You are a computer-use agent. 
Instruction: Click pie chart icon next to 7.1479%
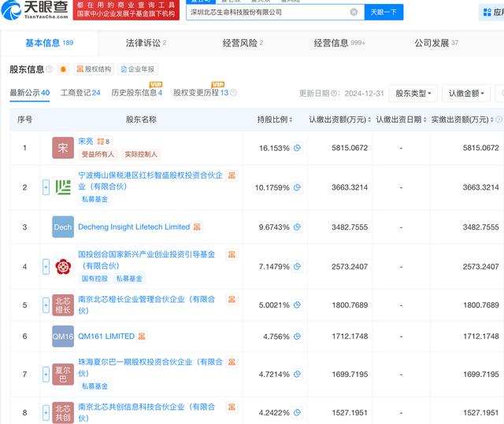298,267
